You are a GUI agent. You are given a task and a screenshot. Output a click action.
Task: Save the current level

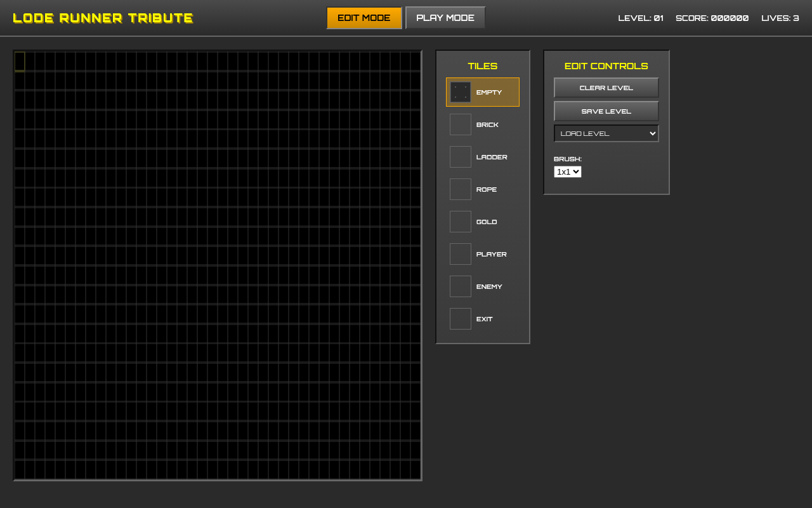point(606,110)
